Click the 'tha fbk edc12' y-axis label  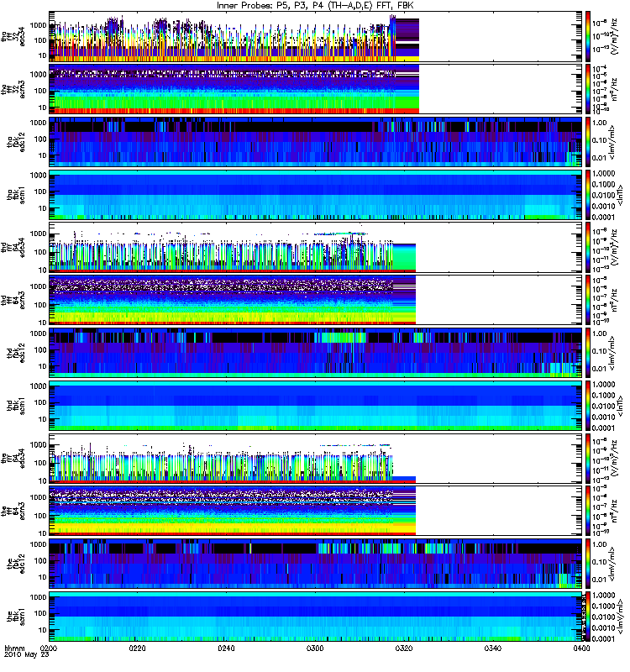click(16, 142)
